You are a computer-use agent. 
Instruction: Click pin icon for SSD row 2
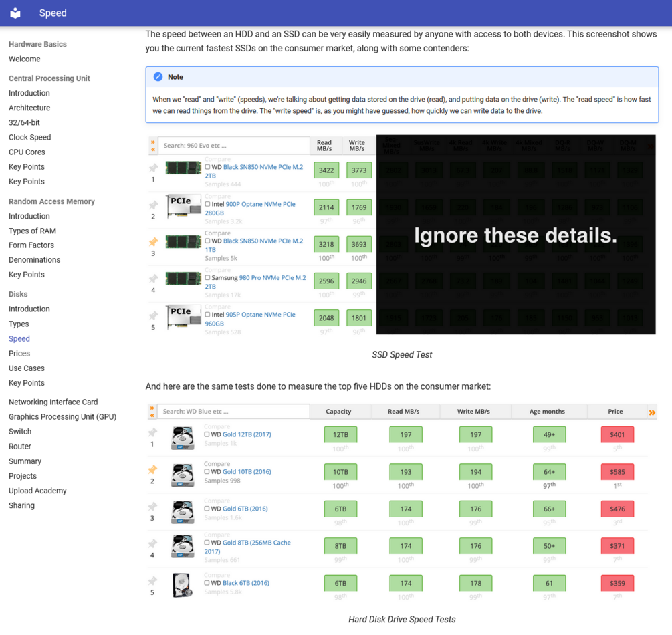(x=153, y=205)
